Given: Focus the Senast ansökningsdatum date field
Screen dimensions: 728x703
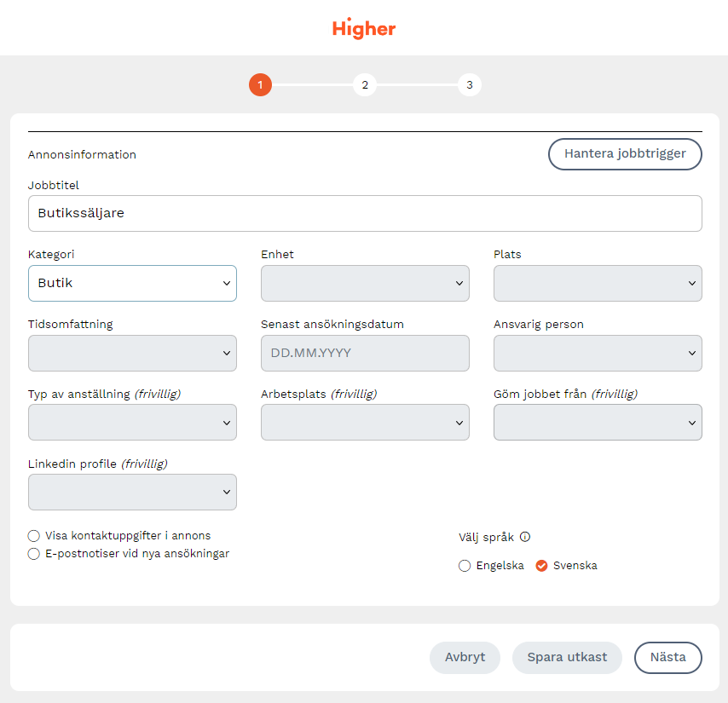Looking at the screenshot, I should [365, 353].
